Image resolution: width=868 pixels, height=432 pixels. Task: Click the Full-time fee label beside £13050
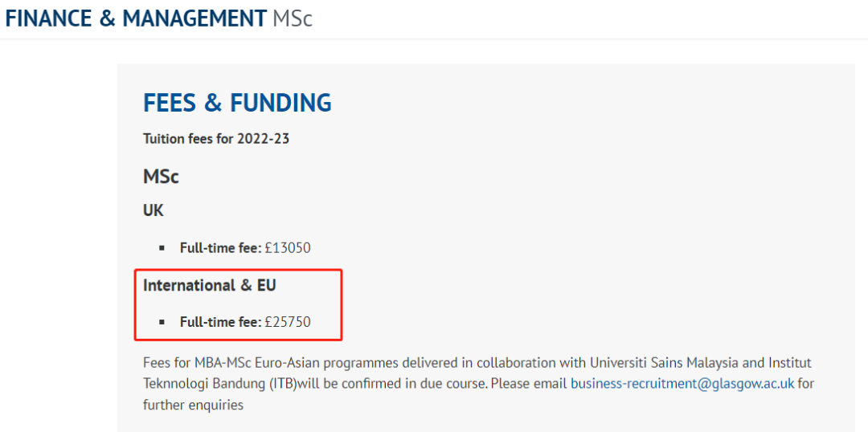click(x=220, y=248)
